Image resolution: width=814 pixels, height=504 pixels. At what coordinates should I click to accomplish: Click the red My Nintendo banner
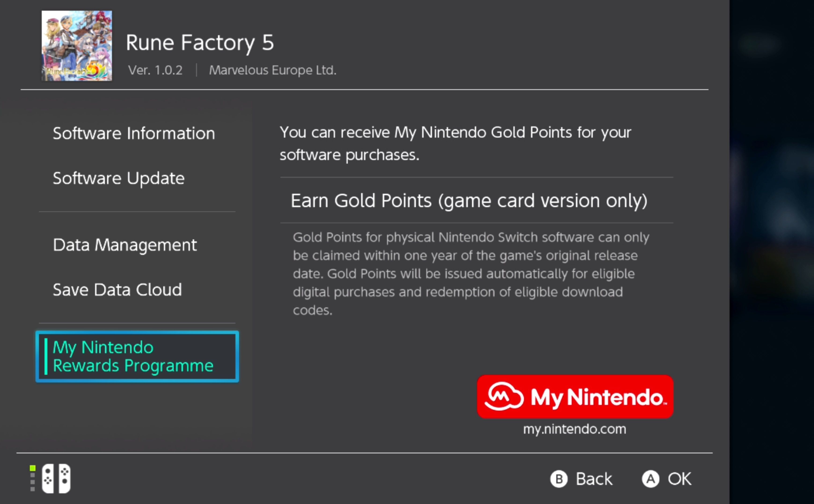tap(574, 397)
